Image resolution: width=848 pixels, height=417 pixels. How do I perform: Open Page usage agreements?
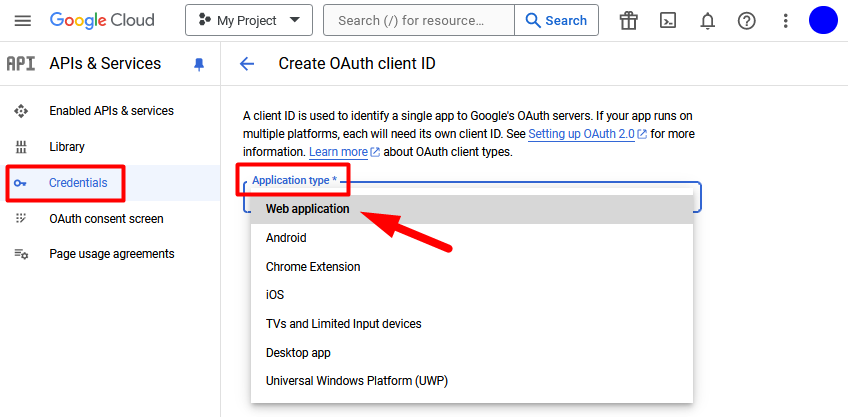pos(110,254)
